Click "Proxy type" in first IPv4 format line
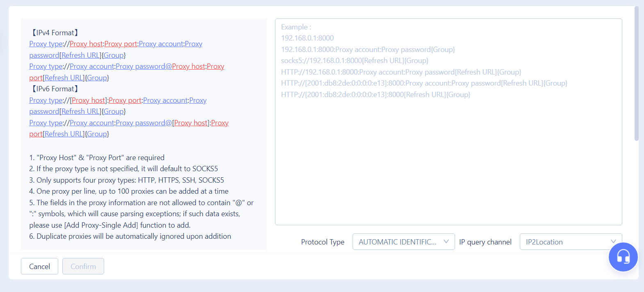 (46, 44)
